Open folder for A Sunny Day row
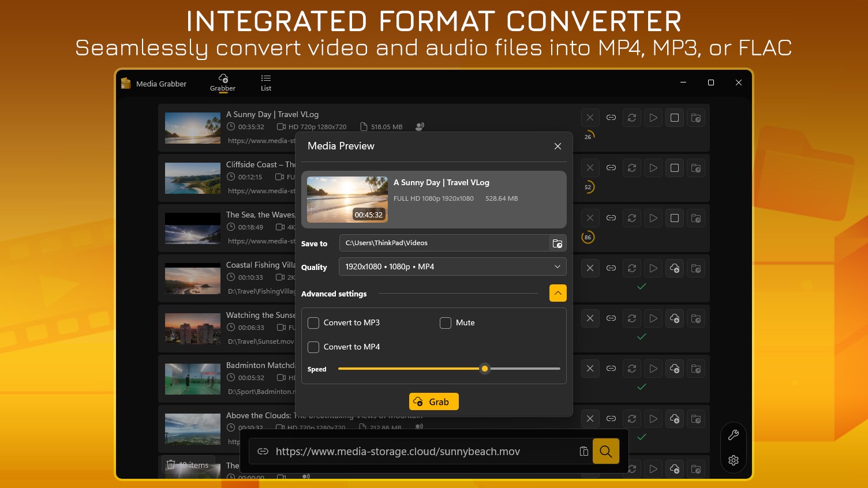The image size is (868, 488). 696,118
